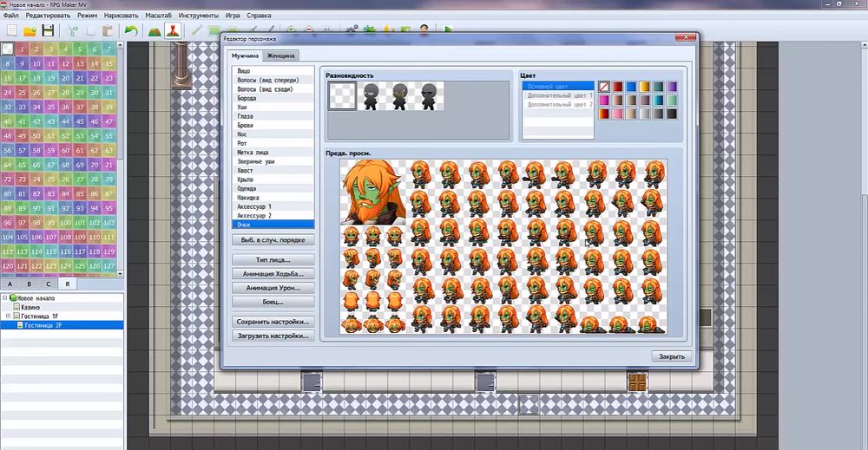Screen dimensions: 868x450
Task: Click the Боец... button
Action: click(273, 302)
